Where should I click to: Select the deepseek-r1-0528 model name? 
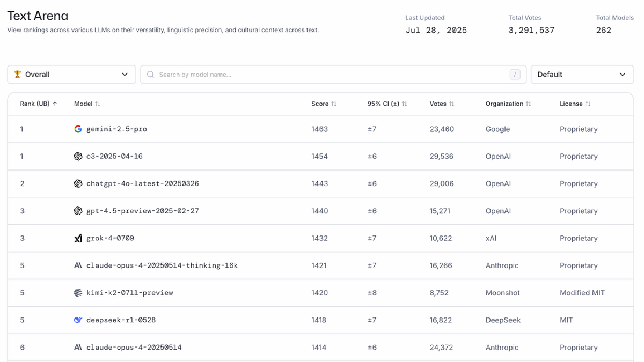(x=121, y=320)
